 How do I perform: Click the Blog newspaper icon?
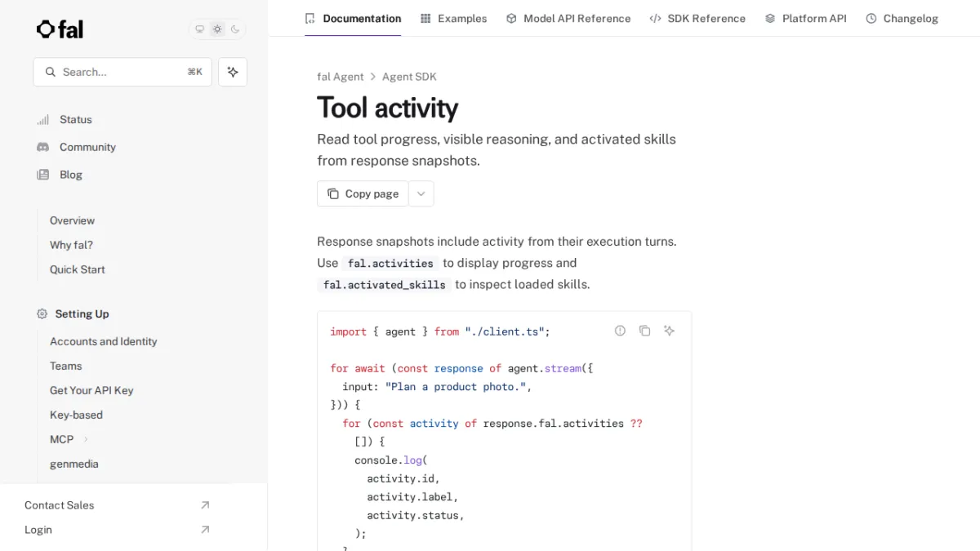coord(43,175)
